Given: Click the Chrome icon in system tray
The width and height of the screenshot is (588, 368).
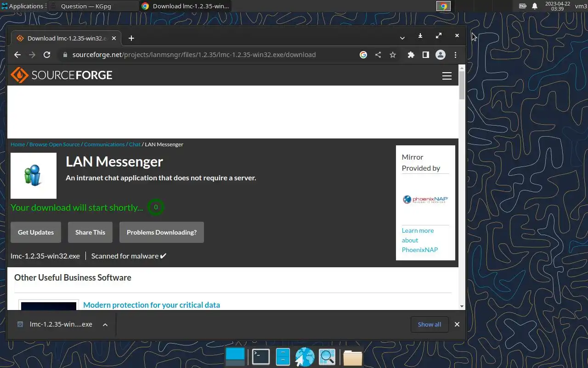Looking at the screenshot, I should coord(443,6).
